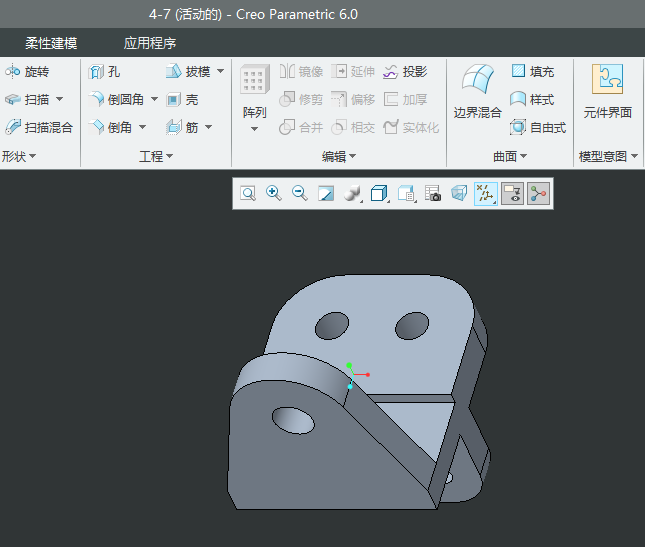645x547 pixels.
Task: Click the Zoom Out magnifier icon
Action: [300, 193]
